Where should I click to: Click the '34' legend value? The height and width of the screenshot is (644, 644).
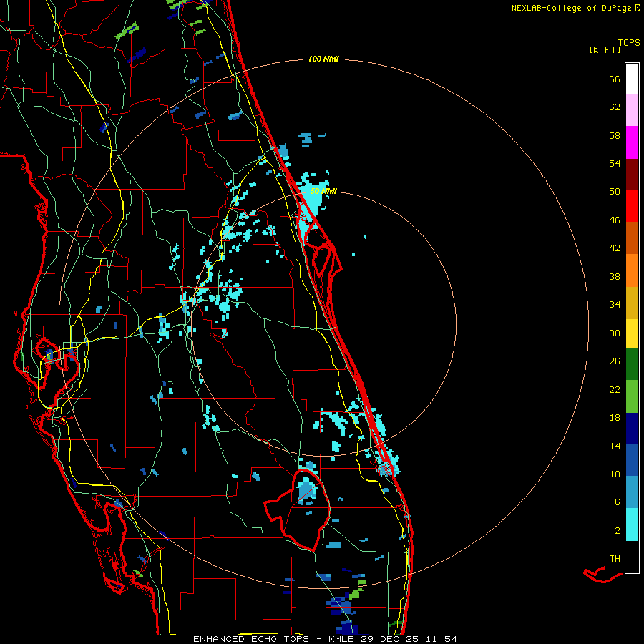615,305
